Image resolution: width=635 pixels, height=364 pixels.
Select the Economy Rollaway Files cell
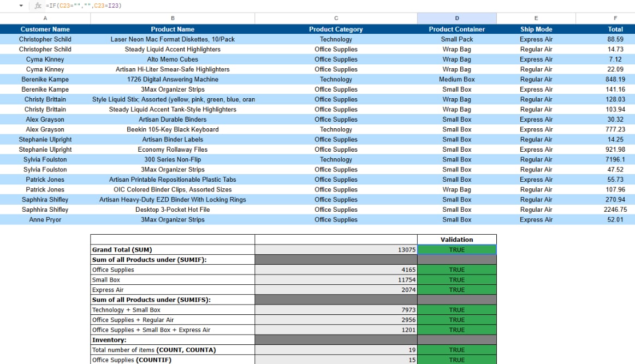(x=173, y=150)
